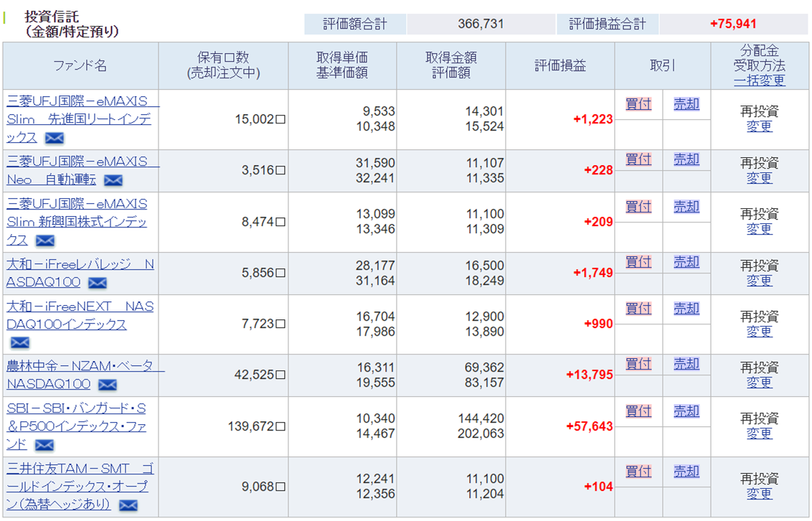Click mail icon next to eMAXIS Neo 自動運転
The image size is (812, 521).
113,180
